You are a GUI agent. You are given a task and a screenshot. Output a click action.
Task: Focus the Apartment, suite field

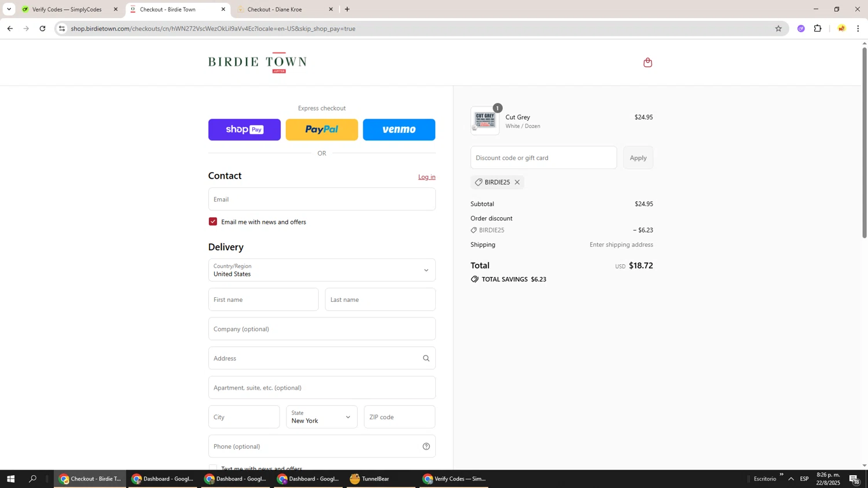(x=322, y=388)
